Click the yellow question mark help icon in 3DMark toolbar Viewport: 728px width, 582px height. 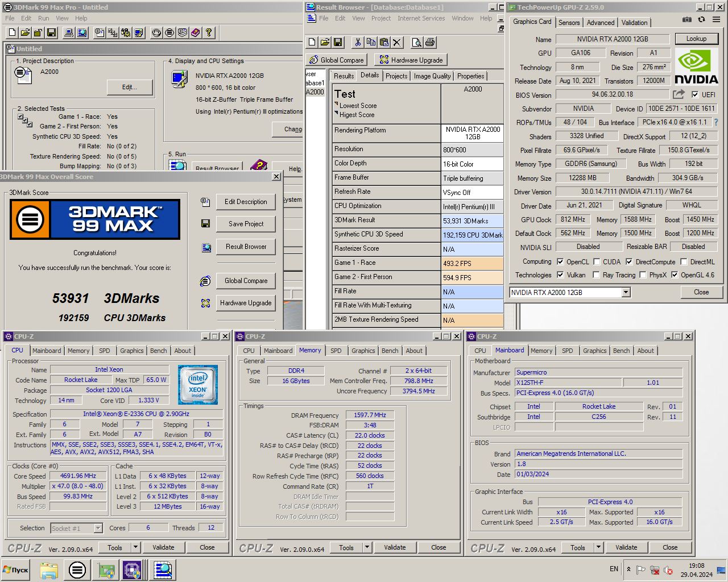click(x=209, y=33)
